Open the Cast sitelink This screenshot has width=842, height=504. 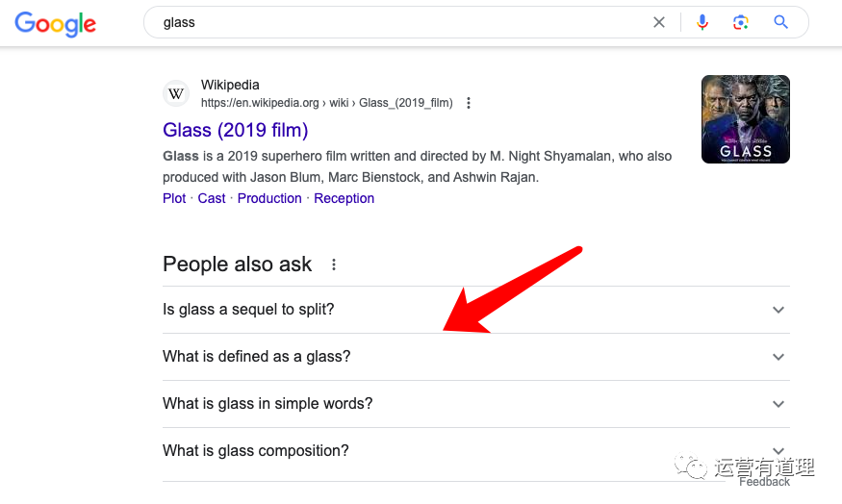point(212,198)
